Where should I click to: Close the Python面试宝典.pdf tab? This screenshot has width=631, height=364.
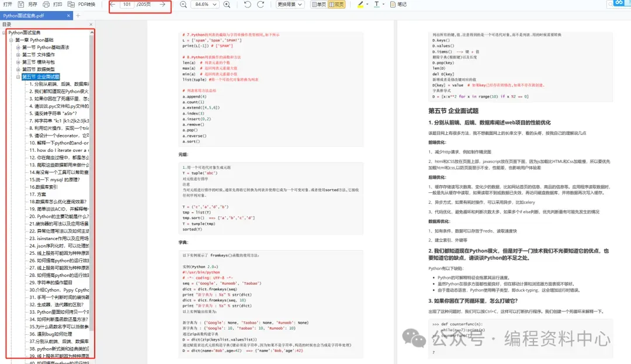point(68,16)
